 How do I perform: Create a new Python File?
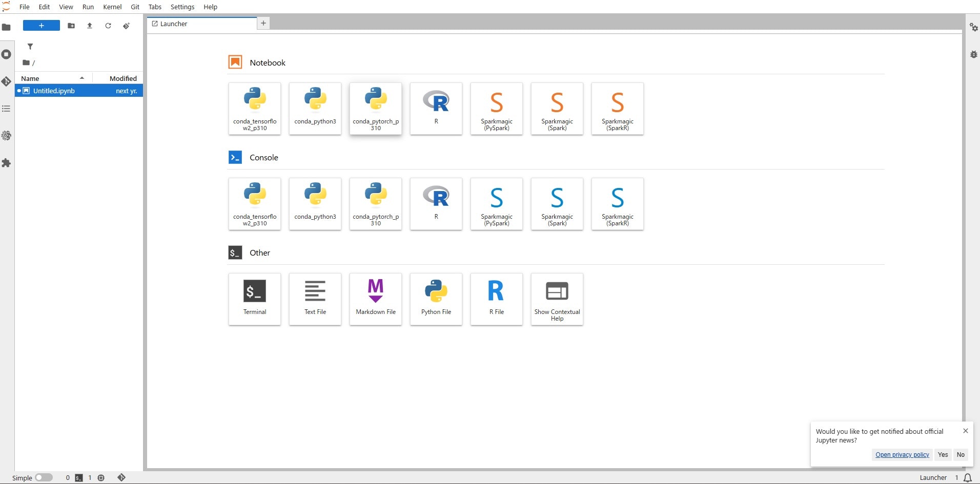coord(436,299)
